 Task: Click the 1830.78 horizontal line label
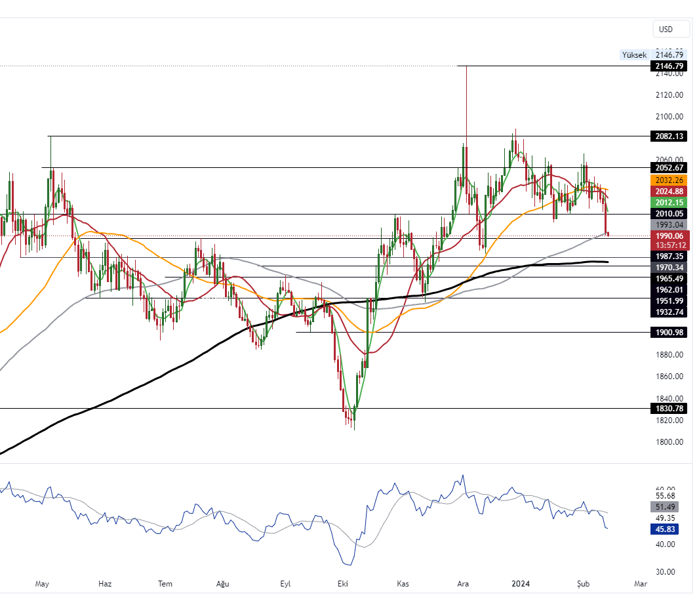(x=669, y=409)
